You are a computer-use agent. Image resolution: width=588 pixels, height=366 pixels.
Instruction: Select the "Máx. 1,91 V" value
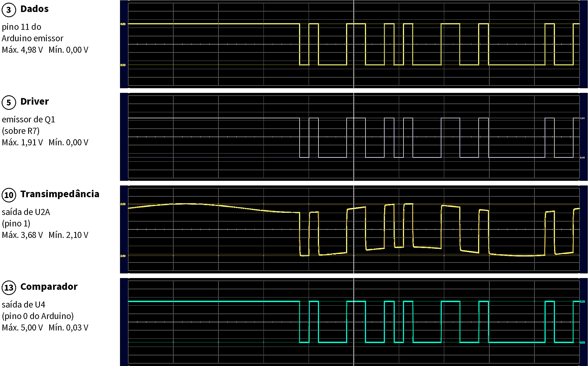coord(22,143)
